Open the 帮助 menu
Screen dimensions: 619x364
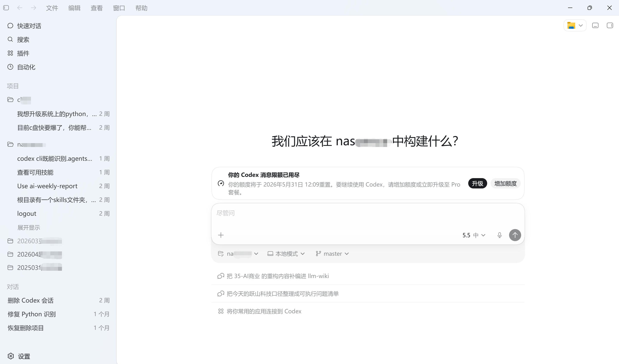(142, 8)
